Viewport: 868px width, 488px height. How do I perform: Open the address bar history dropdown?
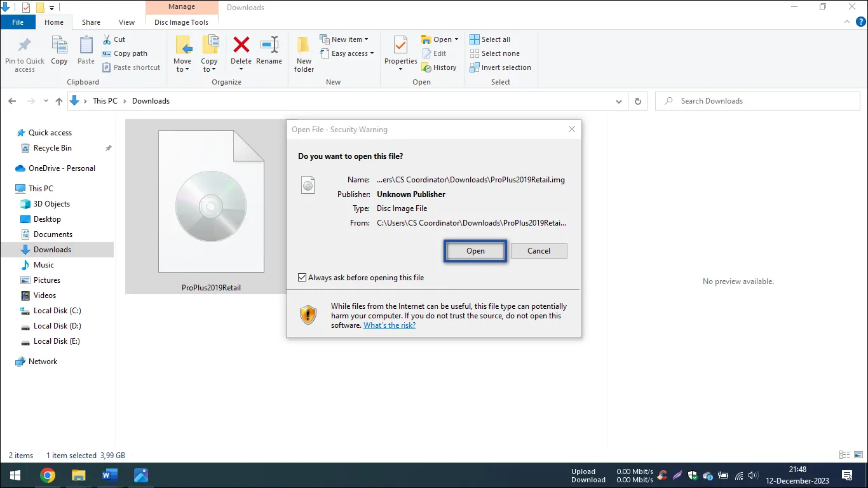coord(619,101)
